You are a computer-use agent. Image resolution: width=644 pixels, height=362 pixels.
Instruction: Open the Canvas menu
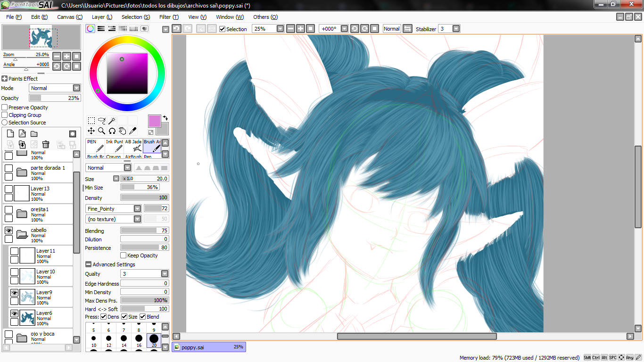click(70, 17)
